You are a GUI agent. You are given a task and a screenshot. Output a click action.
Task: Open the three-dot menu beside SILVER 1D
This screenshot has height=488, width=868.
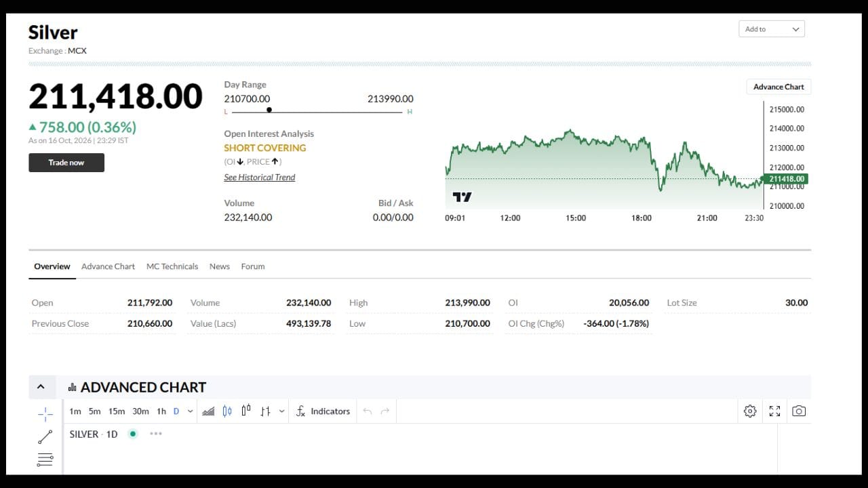click(156, 434)
